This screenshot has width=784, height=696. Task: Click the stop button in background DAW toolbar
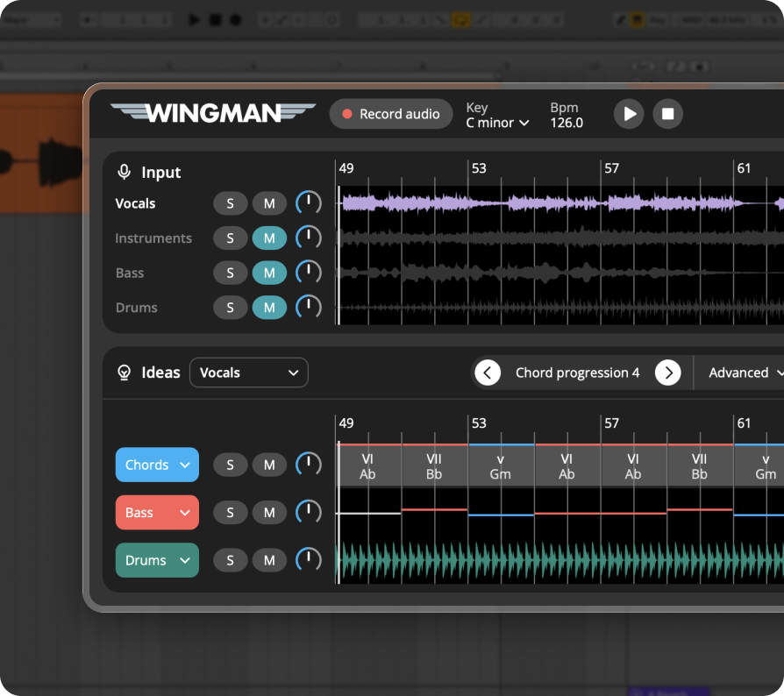[215, 20]
